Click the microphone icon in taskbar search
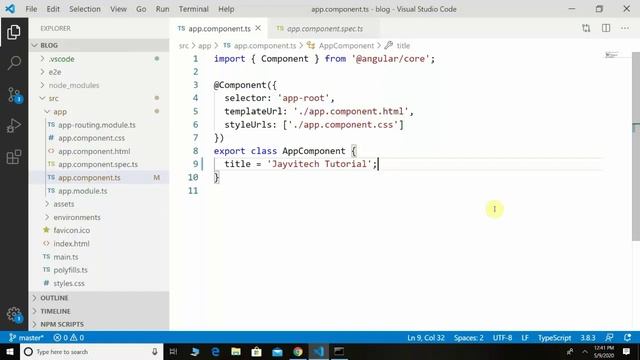This screenshot has height=360, width=640. 155,351
